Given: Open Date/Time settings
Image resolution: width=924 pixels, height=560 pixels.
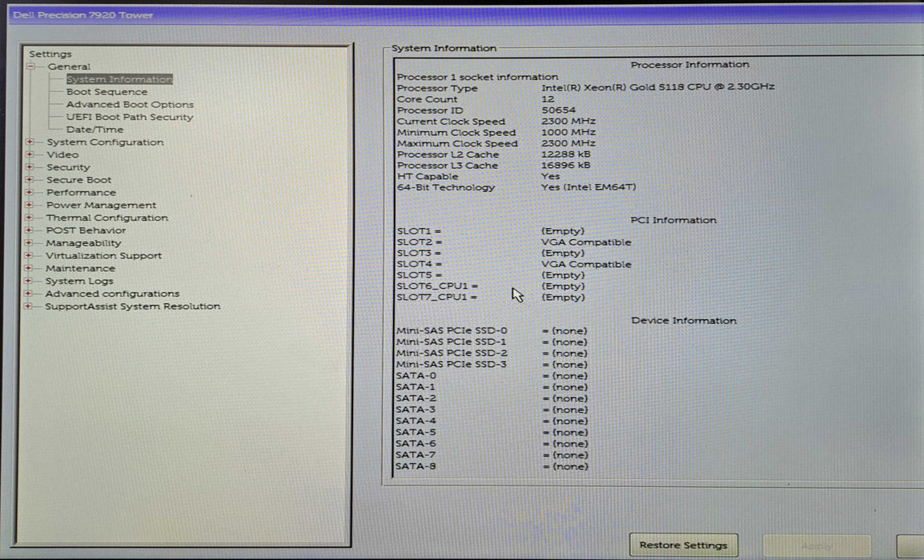Looking at the screenshot, I should click(x=94, y=130).
